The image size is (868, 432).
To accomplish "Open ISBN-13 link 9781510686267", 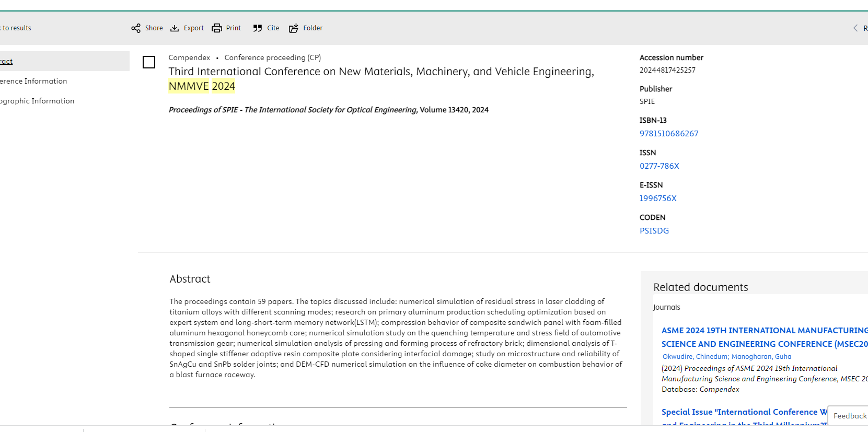I will point(669,134).
